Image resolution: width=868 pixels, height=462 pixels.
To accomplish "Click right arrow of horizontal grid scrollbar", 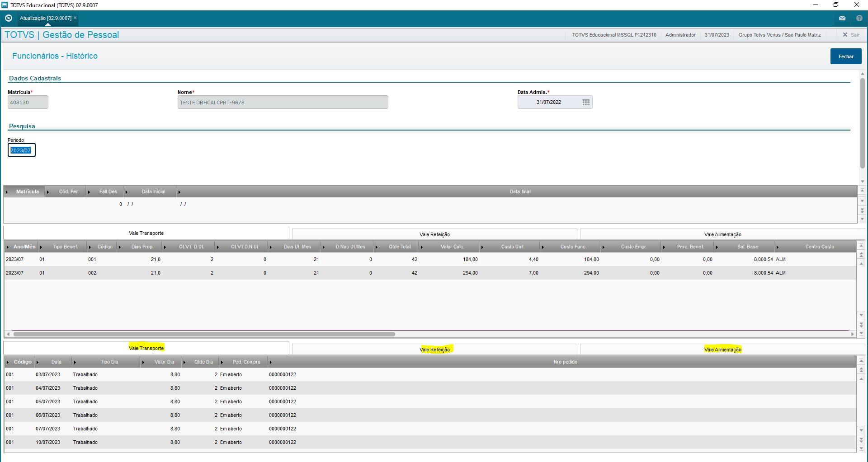I will [x=853, y=334].
